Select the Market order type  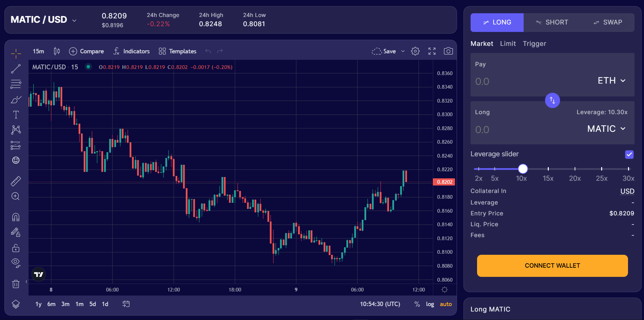482,43
